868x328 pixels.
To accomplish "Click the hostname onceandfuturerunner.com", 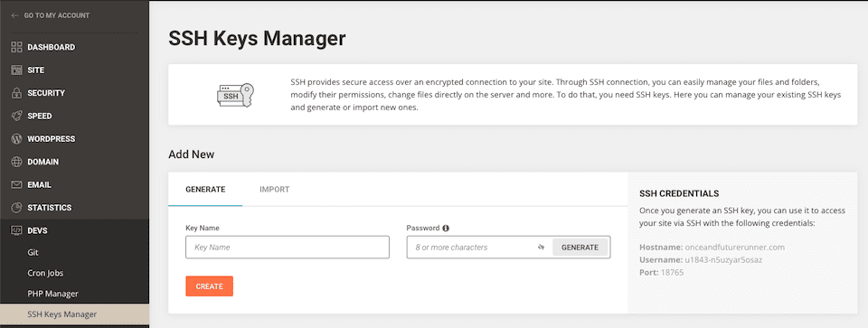I will [735, 248].
